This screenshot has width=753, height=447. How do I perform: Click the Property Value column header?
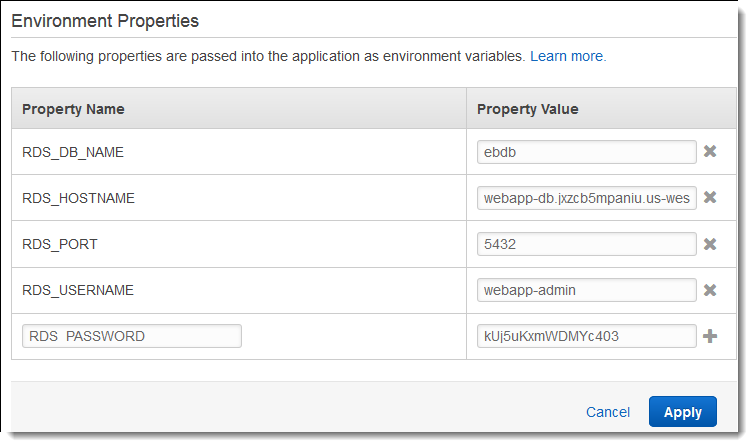tap(528, 109)
